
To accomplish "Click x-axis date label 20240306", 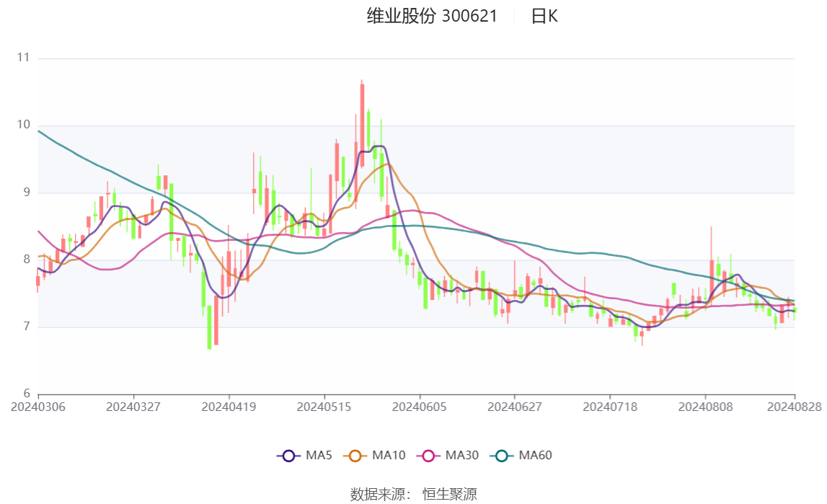I will point(38,407).
